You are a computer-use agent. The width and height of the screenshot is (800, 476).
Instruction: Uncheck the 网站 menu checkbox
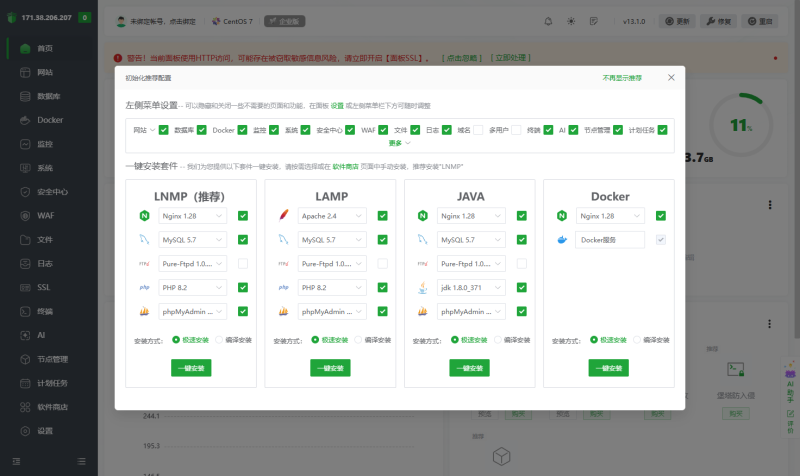click(163, 130)
